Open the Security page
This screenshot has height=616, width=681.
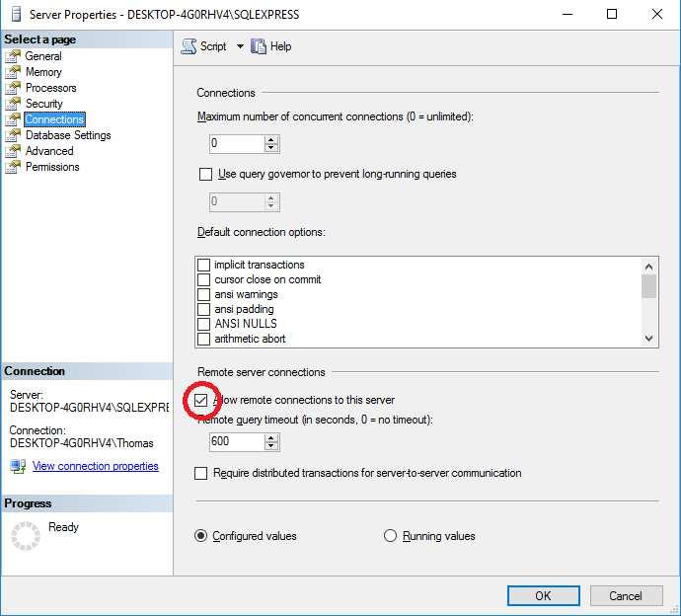coord(44,104)
